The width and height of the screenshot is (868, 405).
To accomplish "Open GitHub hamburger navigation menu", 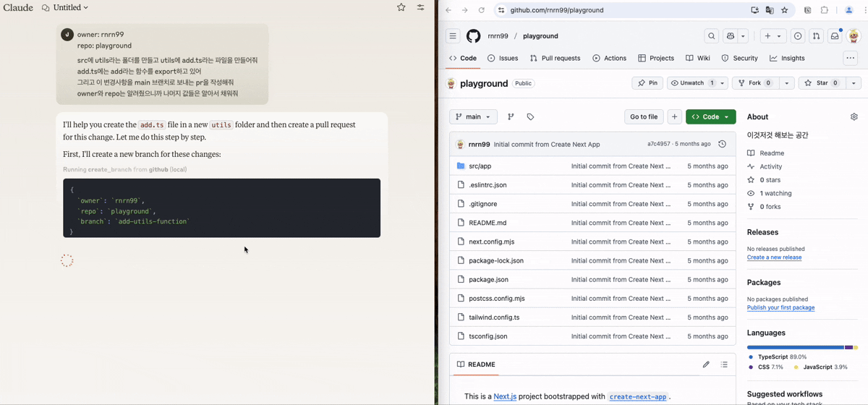I will tap(453, 36).
